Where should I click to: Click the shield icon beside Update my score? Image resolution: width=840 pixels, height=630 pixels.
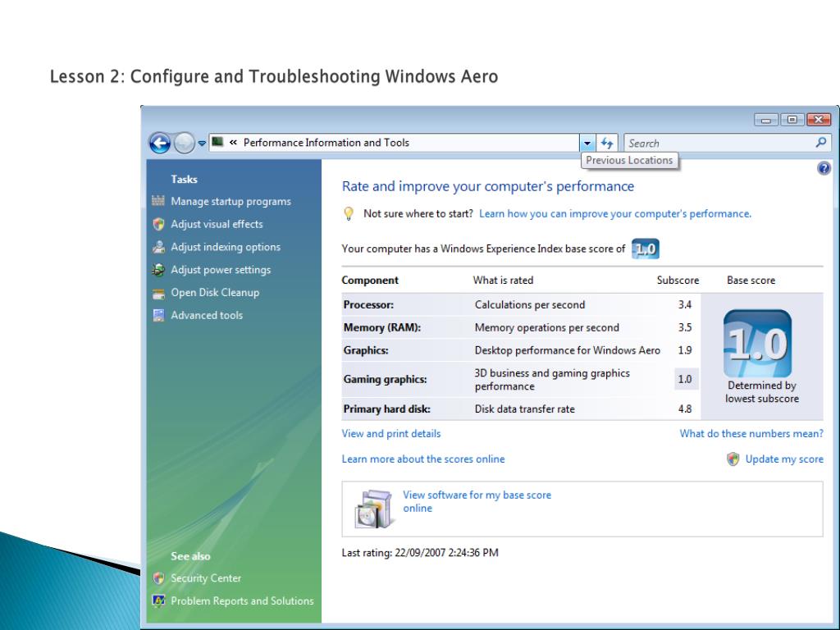(x=733, y=459)
